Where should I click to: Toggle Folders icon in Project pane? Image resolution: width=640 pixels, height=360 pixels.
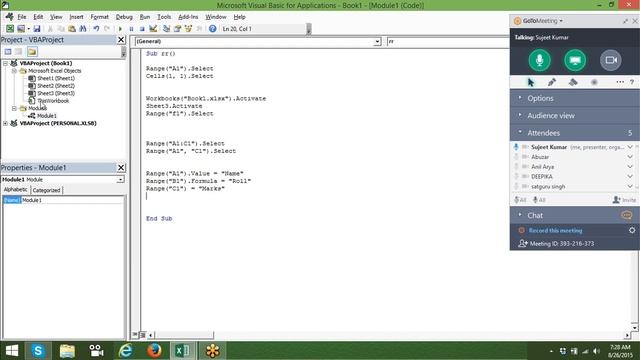coord(32,51)
